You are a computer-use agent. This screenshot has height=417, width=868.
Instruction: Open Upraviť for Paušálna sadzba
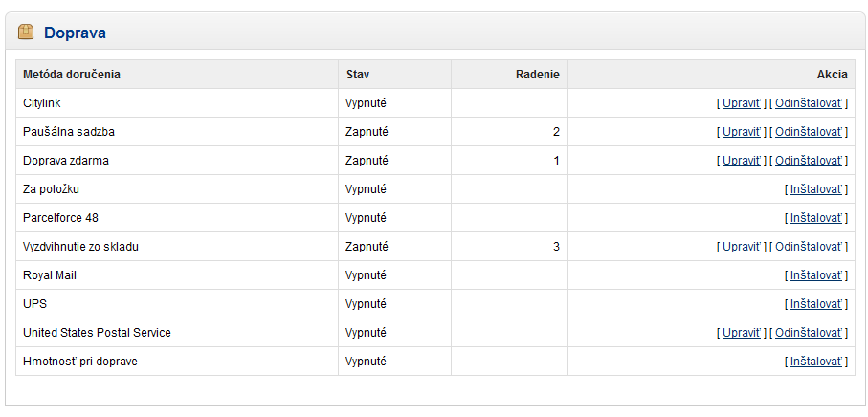click(x=742, y=132)
